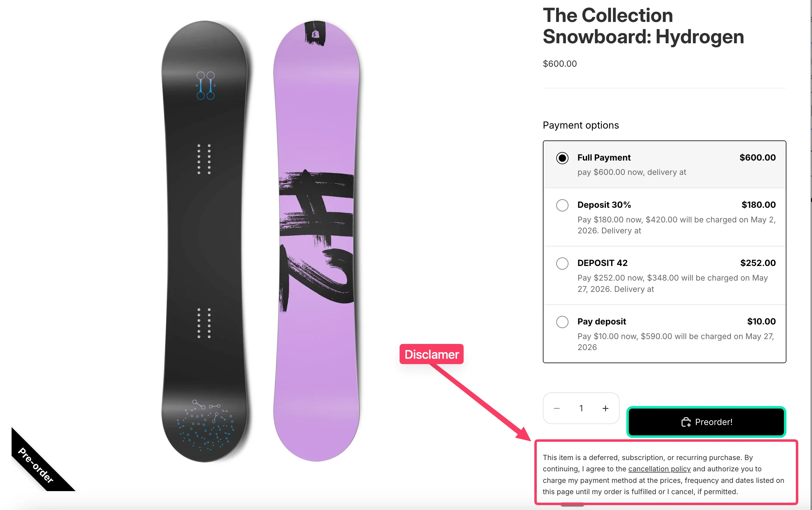Click the quantity number field
Screen dimensions: 812x510
pos(581,408)
